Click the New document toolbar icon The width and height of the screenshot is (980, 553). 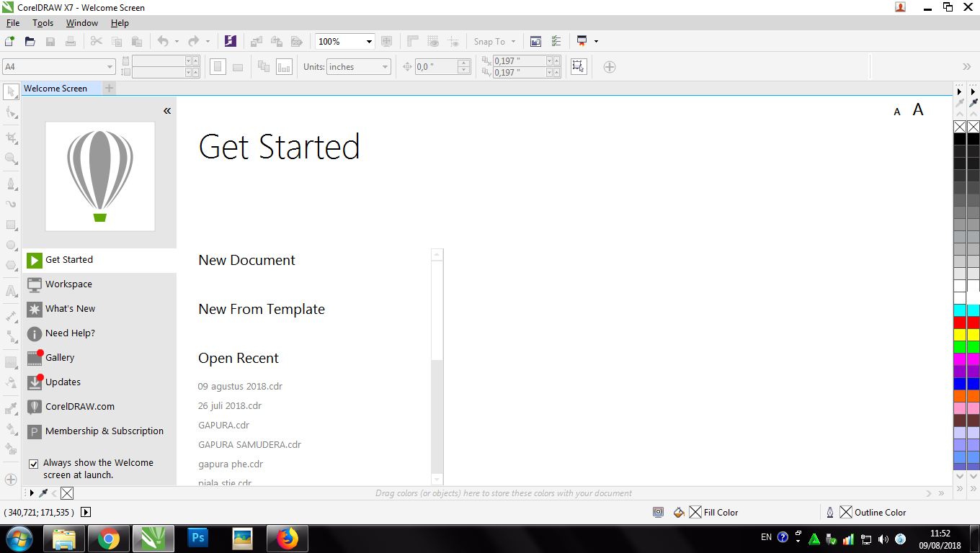[x=10, y=41]
